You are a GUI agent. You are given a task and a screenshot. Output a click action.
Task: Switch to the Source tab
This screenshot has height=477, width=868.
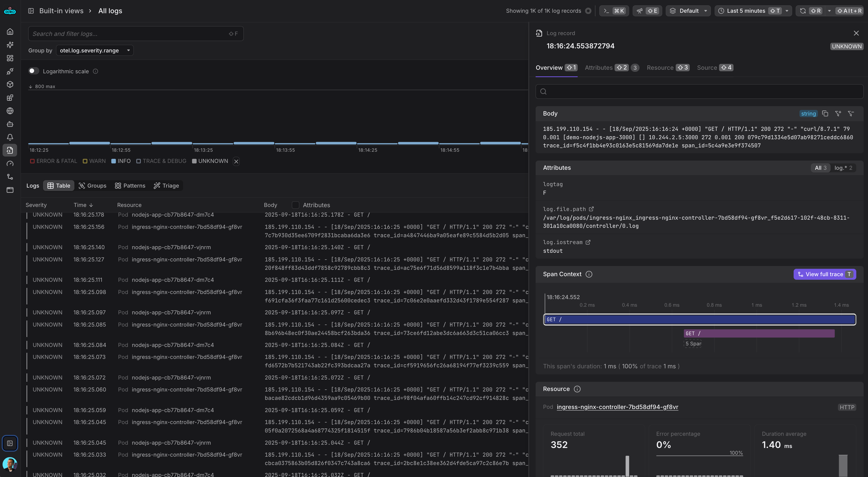click(715, 68)
